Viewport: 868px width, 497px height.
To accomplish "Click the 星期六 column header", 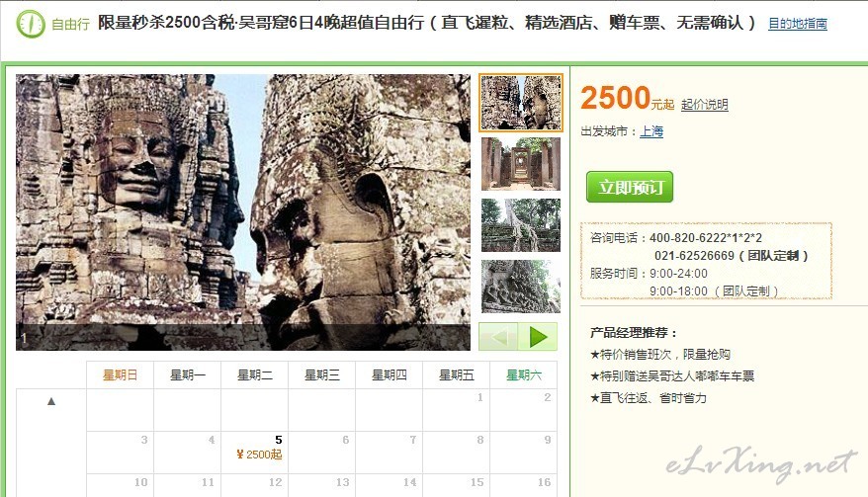I will [523, 375].
